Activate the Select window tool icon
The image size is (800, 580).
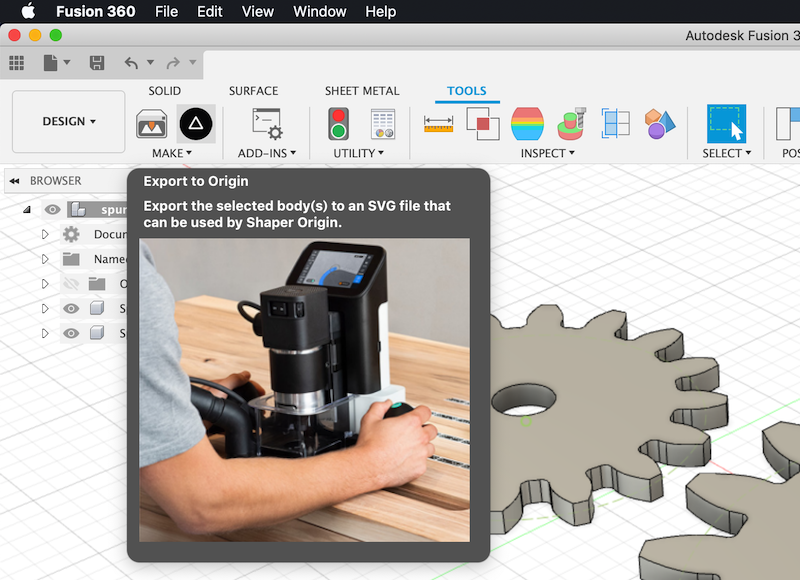click(727, 124)
